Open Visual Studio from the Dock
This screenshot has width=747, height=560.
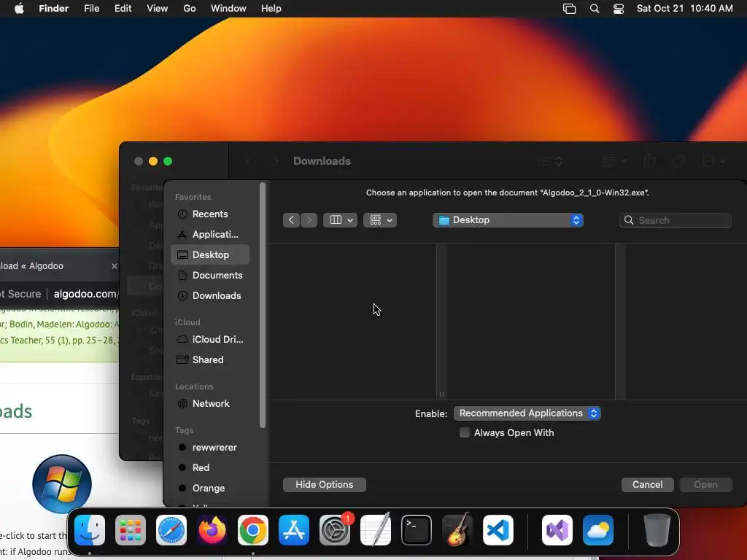click(x=557, y=530)
